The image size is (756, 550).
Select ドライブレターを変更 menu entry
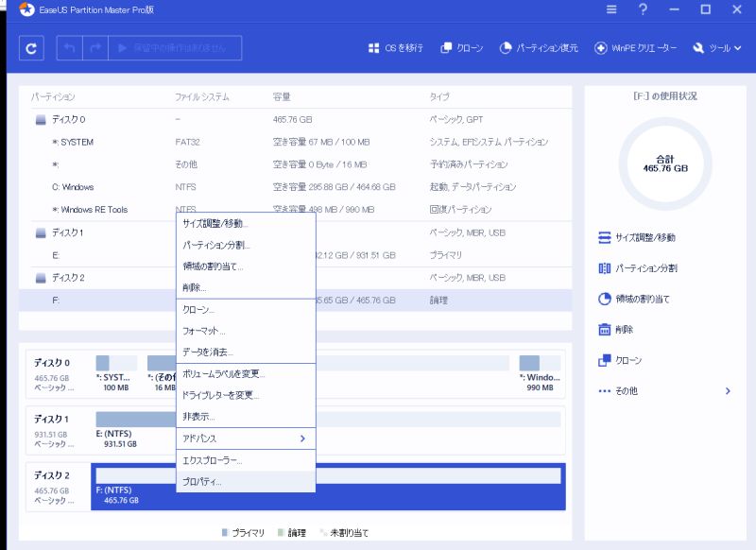tap(220, 395)
